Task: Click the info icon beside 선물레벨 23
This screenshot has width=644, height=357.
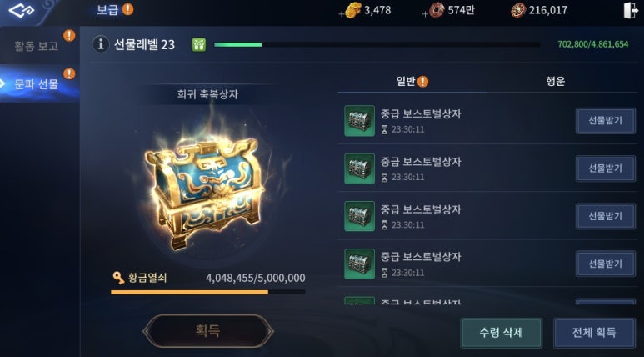Action: pos(101,44)
